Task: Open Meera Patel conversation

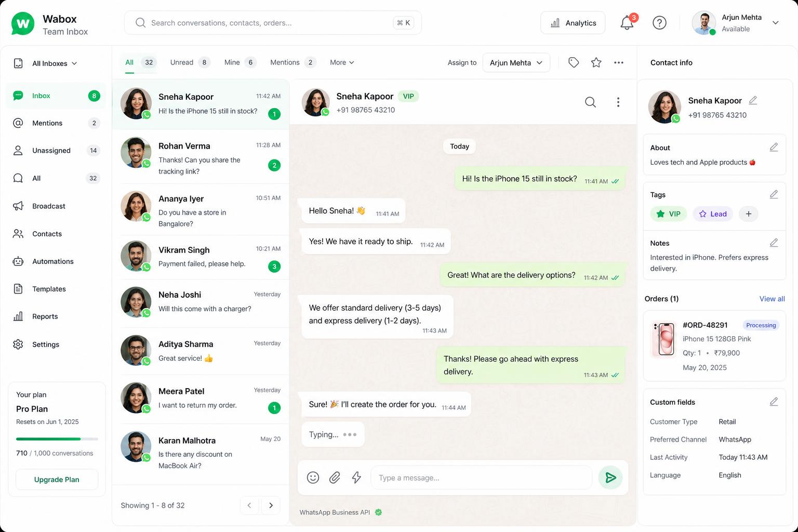Action: tap(201, 398)
